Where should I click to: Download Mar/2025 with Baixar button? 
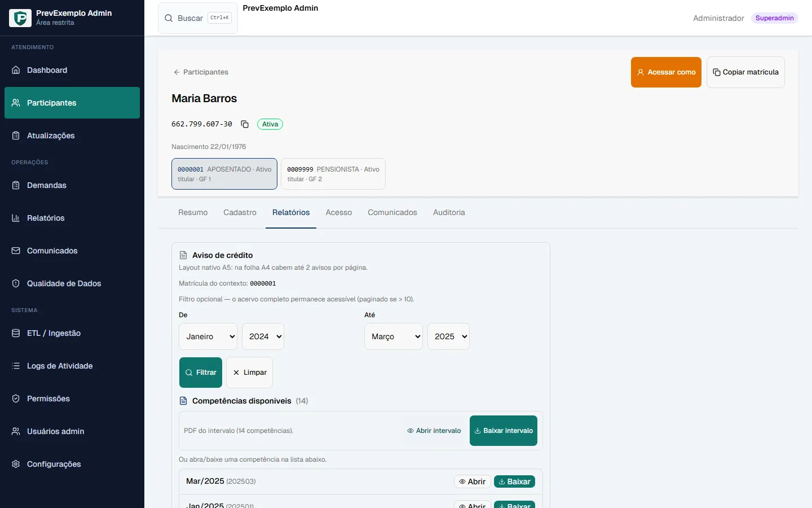(x=514, y=481)
